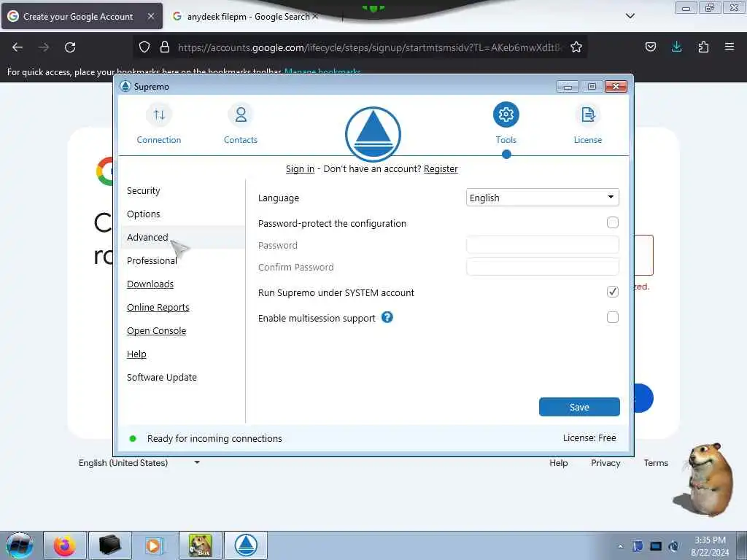Open Windows Start orb
The image size is (747, 560).
pos(20,545)
